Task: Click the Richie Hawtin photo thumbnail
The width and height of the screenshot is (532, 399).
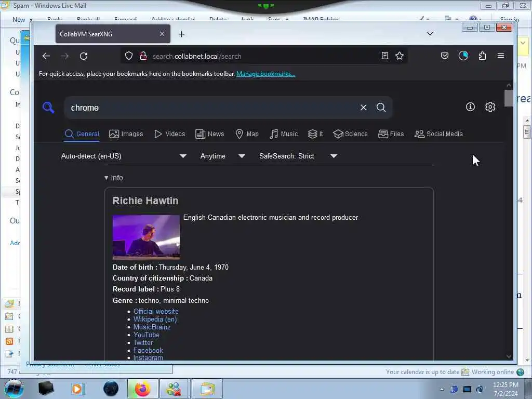Action: click(x=146, y=237)
